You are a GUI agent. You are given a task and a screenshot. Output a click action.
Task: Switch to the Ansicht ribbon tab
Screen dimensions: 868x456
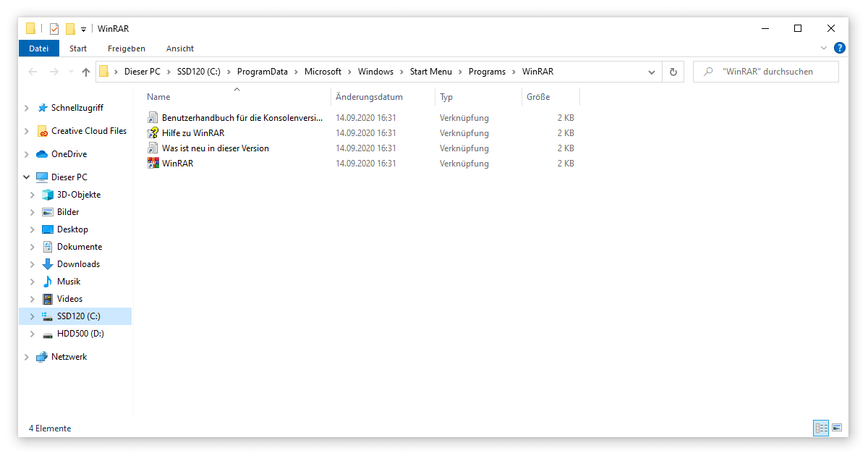click(x=179, y=48)
